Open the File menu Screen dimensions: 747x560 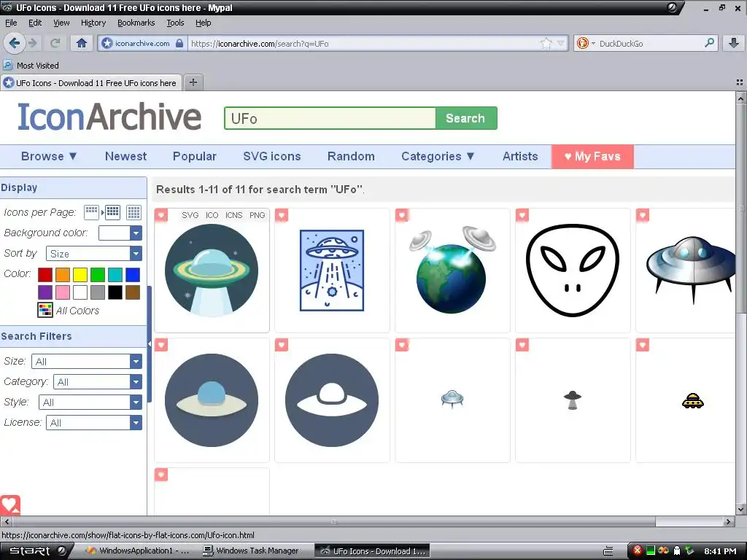pos(11,23)
